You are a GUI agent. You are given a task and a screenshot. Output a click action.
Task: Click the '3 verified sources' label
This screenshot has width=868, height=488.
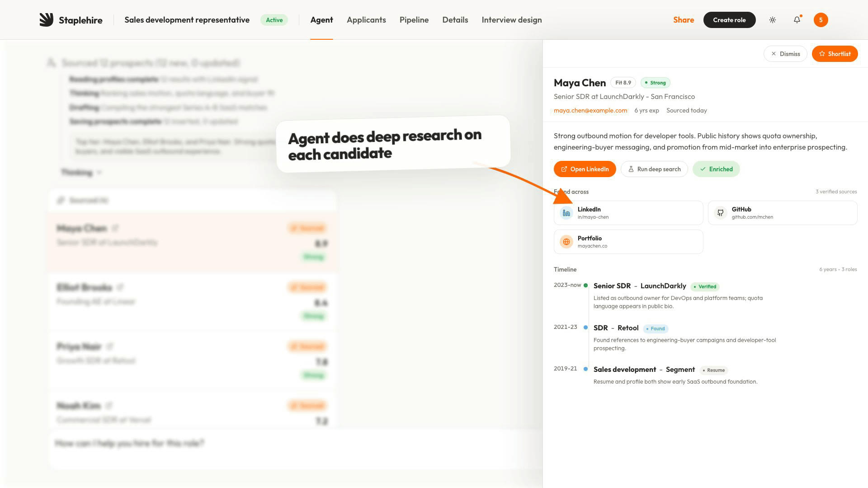[836, 192]
